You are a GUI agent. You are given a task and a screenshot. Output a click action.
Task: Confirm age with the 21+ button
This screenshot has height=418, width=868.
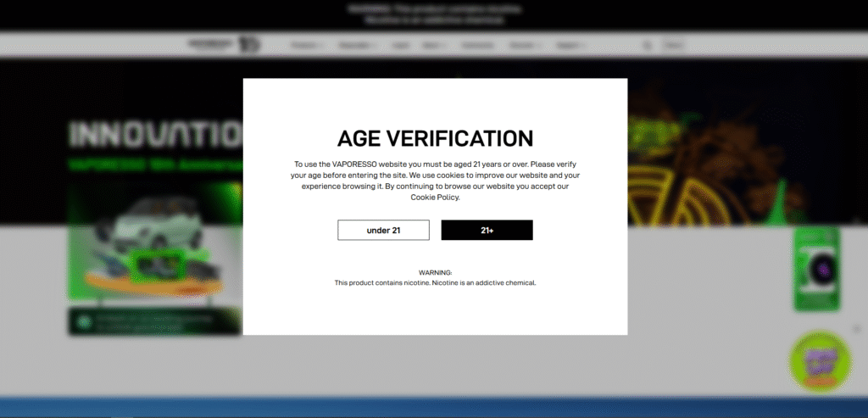(487, 231)
